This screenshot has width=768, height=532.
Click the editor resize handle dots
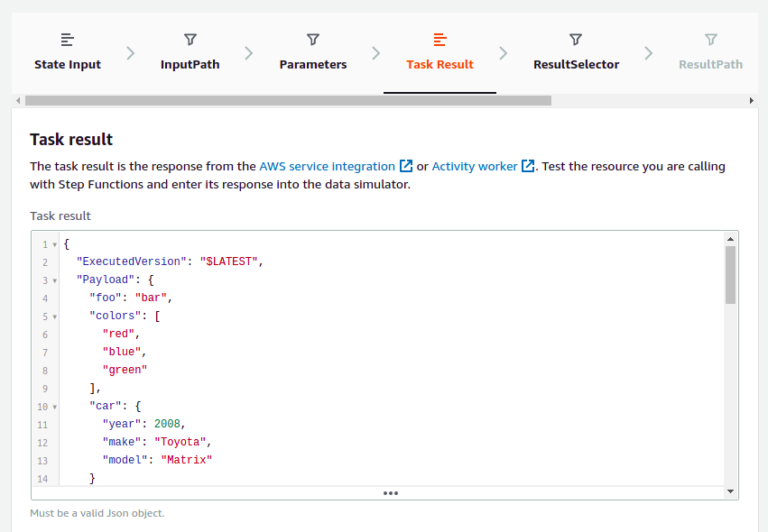(x=391, y=493)
